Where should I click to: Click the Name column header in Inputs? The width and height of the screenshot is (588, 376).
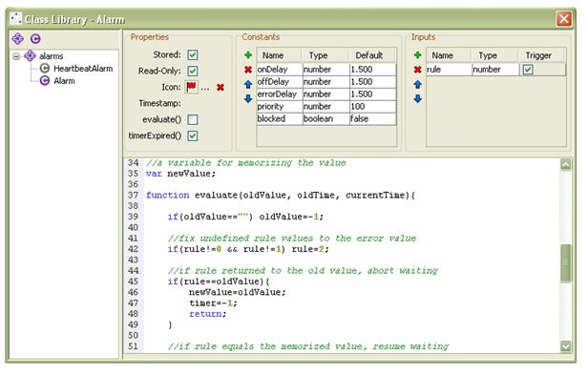pos(449,55)
